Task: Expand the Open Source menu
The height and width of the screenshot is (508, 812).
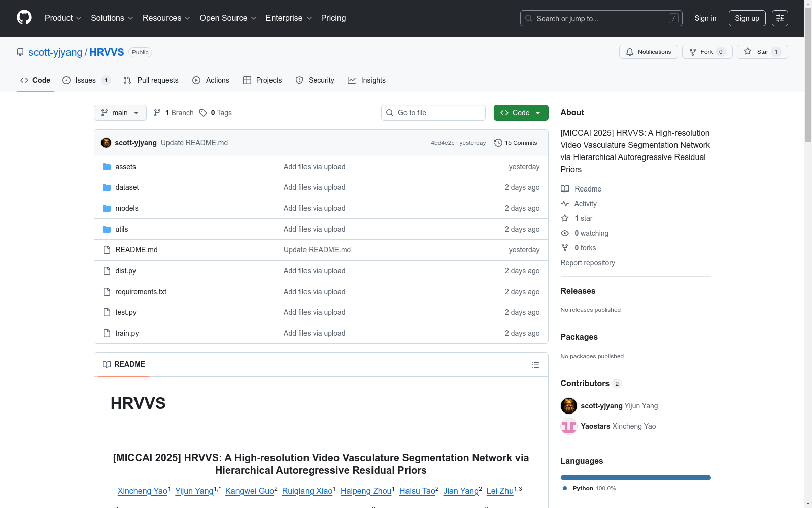Action: (228, 18)
